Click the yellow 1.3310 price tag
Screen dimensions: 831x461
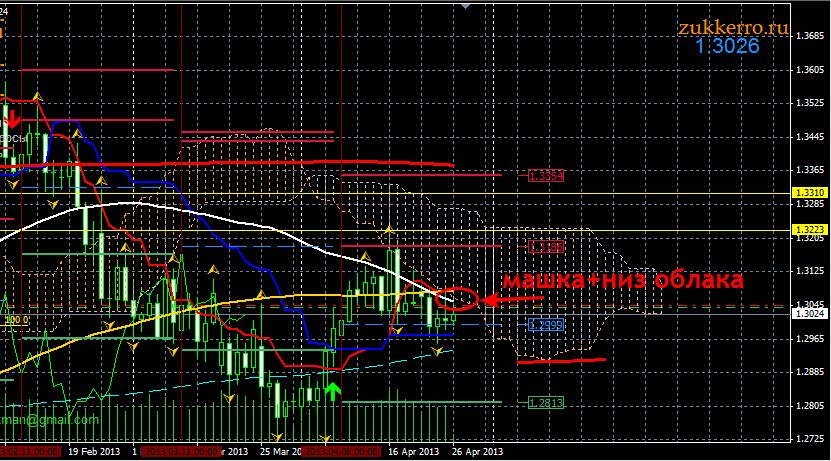click(809, 193)
